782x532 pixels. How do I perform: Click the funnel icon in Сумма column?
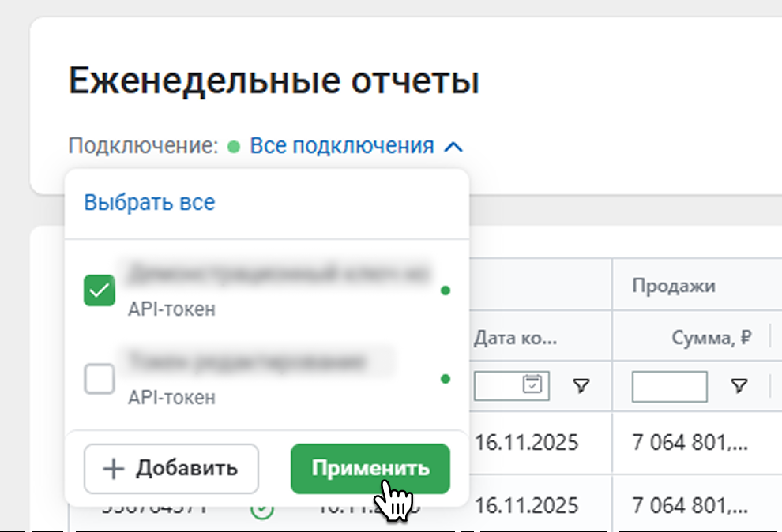click(739, 385)
